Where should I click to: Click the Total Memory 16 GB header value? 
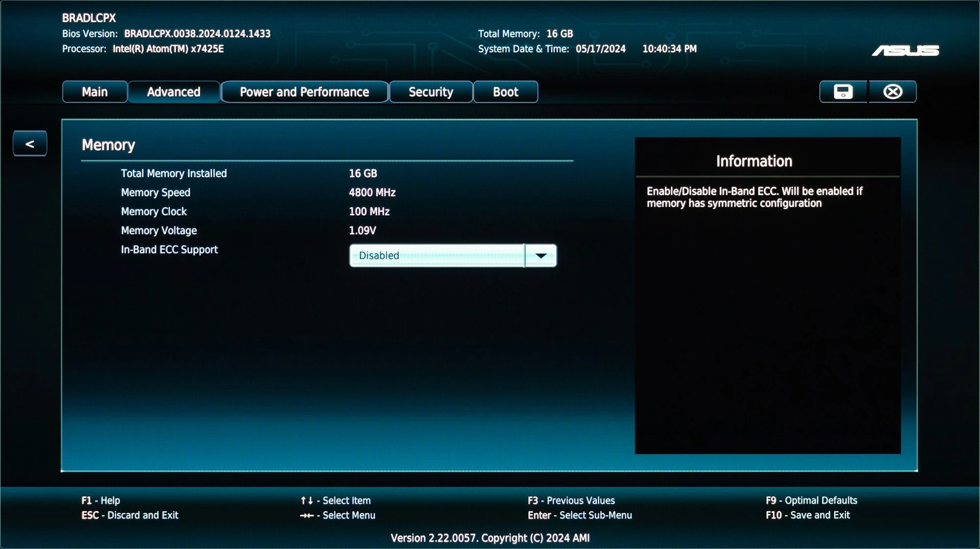coord(560,34)
